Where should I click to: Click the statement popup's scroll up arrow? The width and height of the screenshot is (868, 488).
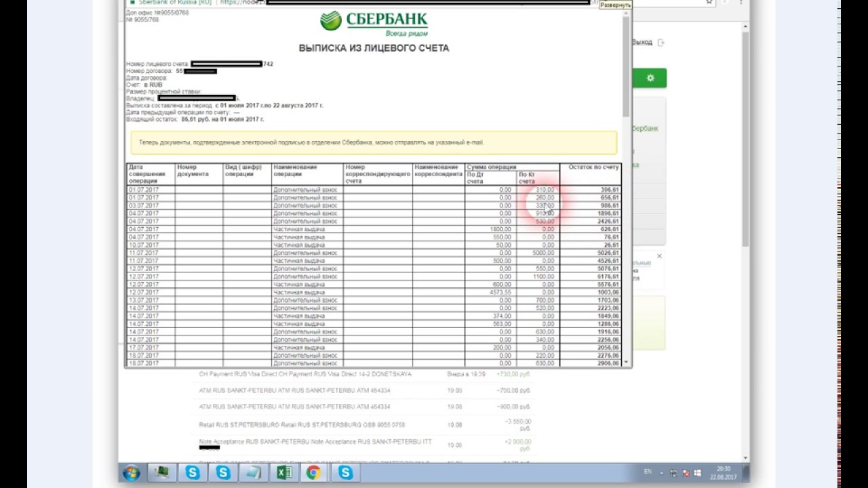point(626,13)
